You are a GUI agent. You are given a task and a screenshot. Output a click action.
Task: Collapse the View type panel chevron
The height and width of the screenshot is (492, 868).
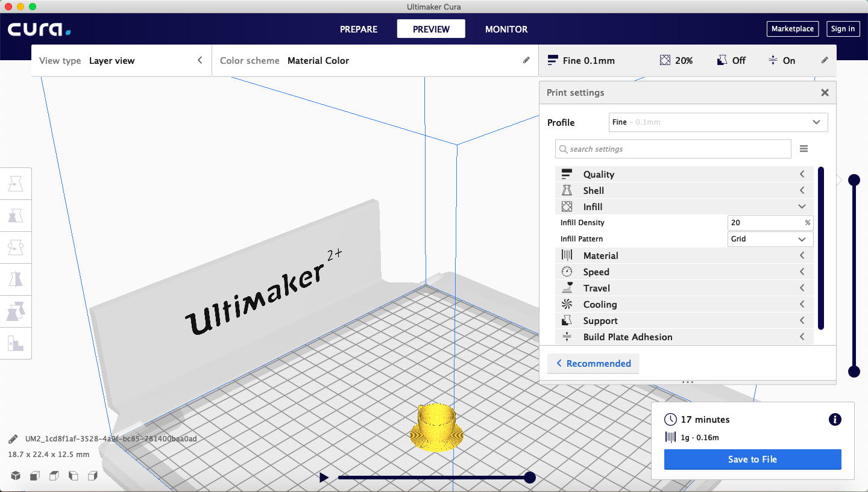coord(200,60)
